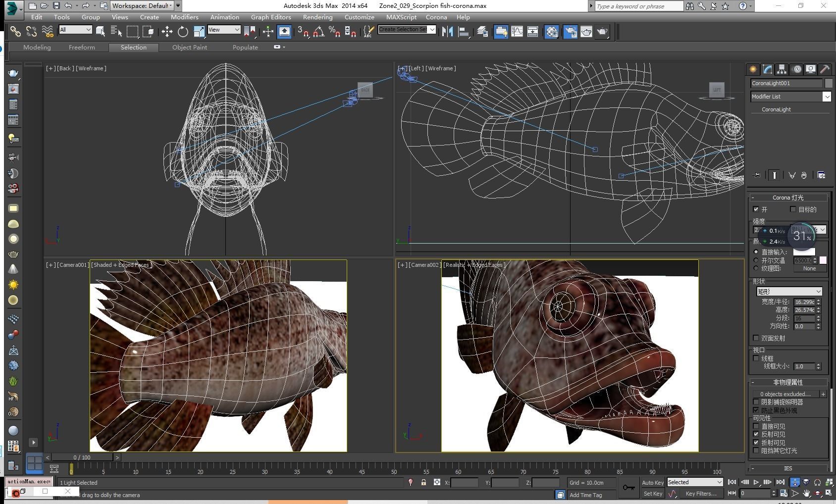Screen dimensions: 836x504
Task: Click the Select by Name icon
Action: (x=116, y=32)
